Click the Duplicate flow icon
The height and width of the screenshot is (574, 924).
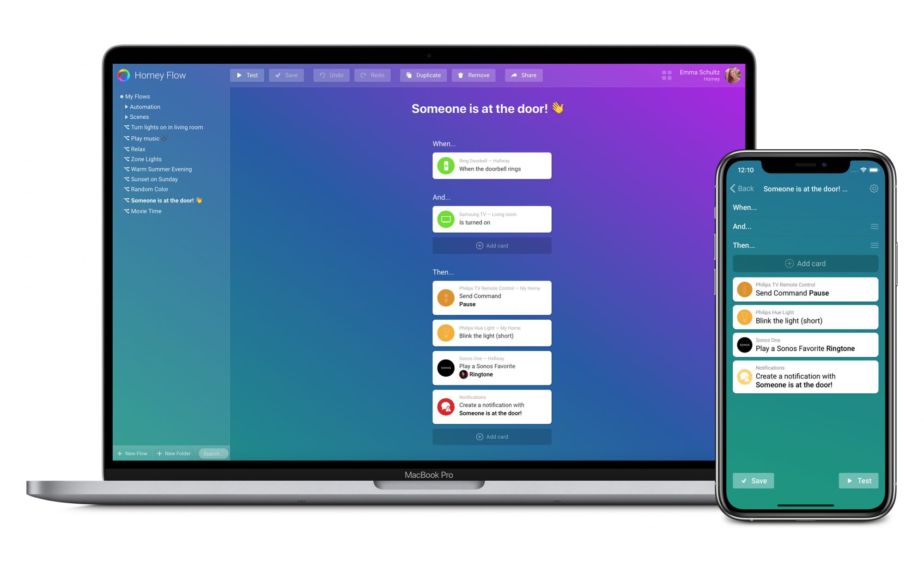click(424, 74)
